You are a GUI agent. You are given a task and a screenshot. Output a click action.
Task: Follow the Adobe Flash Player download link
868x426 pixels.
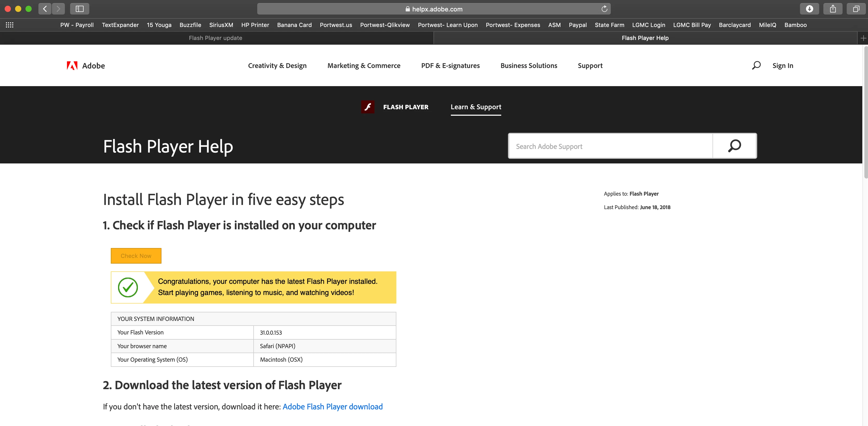click(x=332, y=407)
